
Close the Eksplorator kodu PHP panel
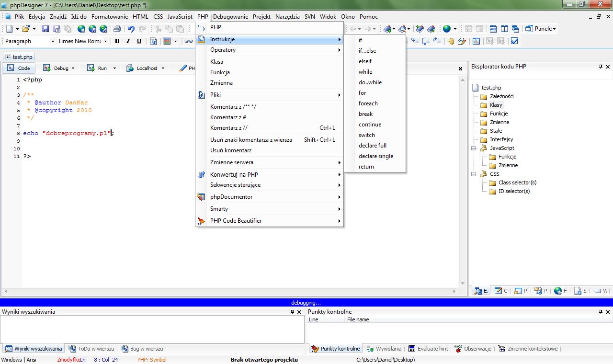pos(608,67)
